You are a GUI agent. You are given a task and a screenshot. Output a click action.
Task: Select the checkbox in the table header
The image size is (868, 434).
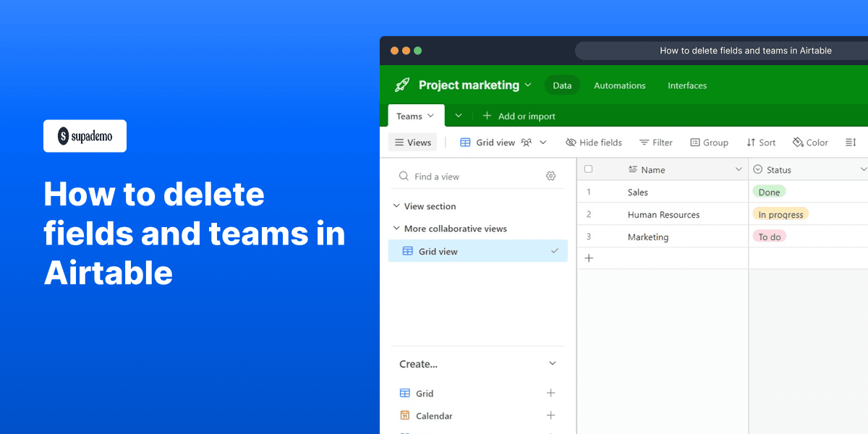[x=588, y=168]
